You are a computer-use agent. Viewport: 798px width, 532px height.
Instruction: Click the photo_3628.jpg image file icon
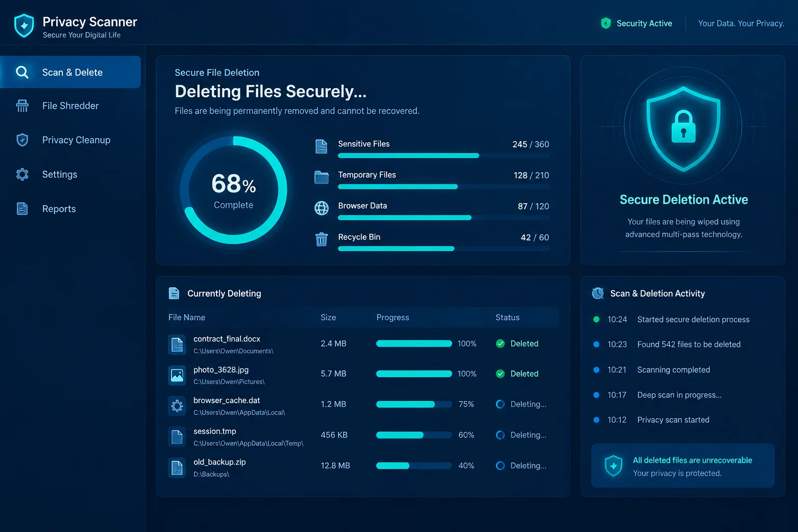tap(177, 375)
